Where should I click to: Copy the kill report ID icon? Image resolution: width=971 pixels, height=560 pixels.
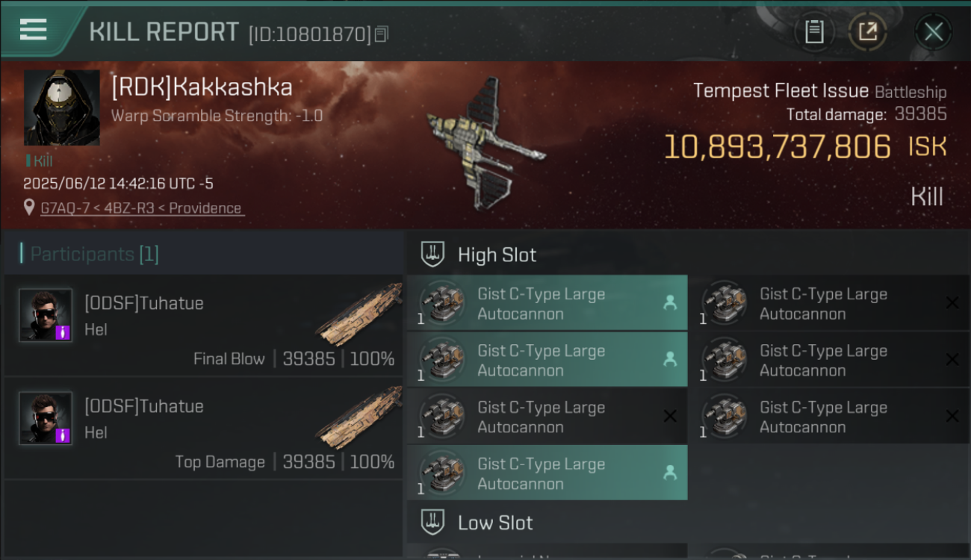(x=382, y=34)
